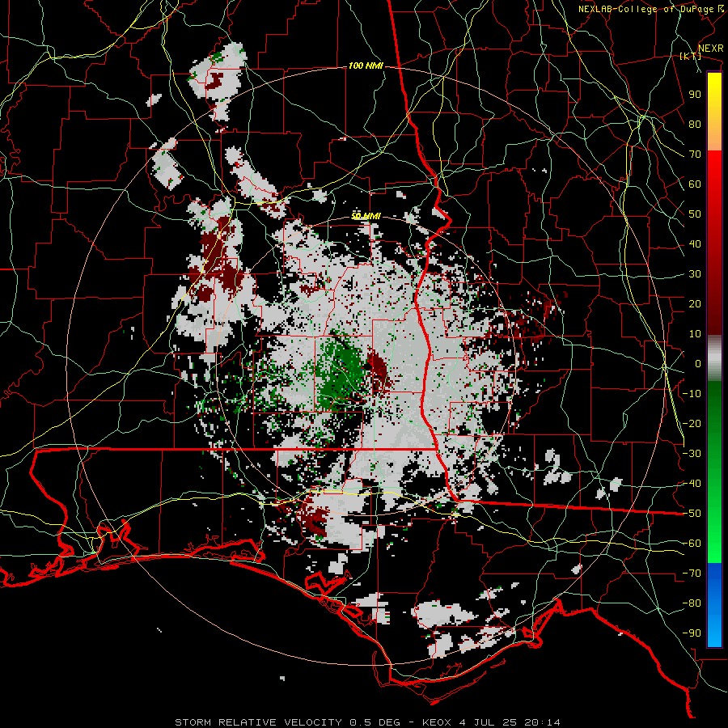Click the Storm Relative Velocity KEOX caption
728x728 pixels.
click(x=367, y=722)
